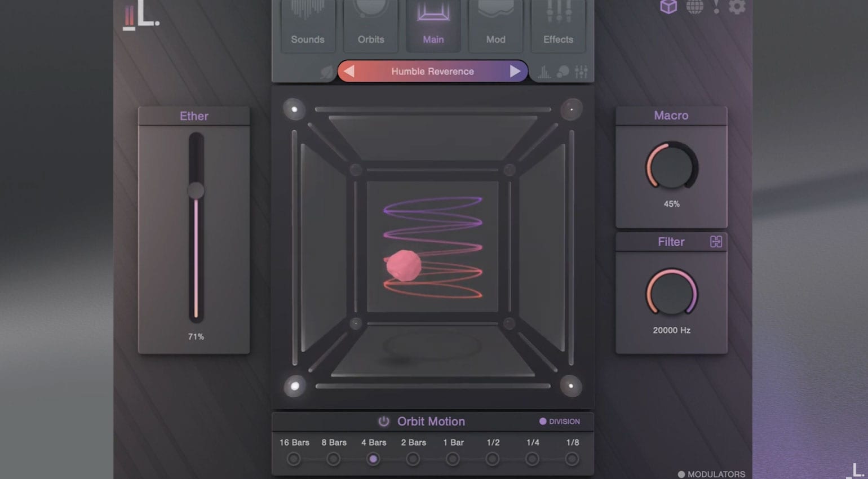The width and height of the screenshot is (868, 479).
Task: Click the analyzer bars icon right of preset
Action: [x=542, y=72]
